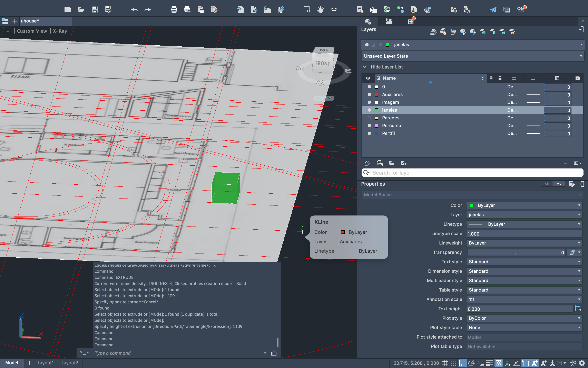Image resolution: width=588 pixels, height=368 pixels.
Task: Click the New drawing icon
Action: click(x=68, y=9)
